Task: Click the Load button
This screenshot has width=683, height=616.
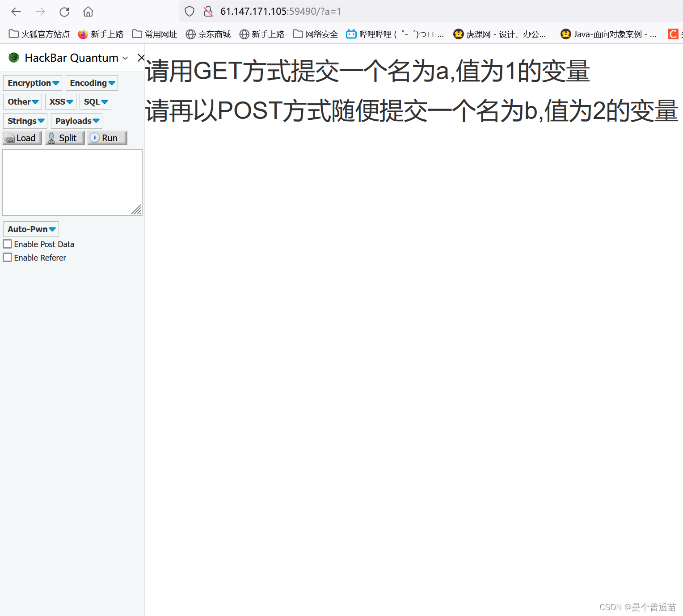Action: [22, 138]
